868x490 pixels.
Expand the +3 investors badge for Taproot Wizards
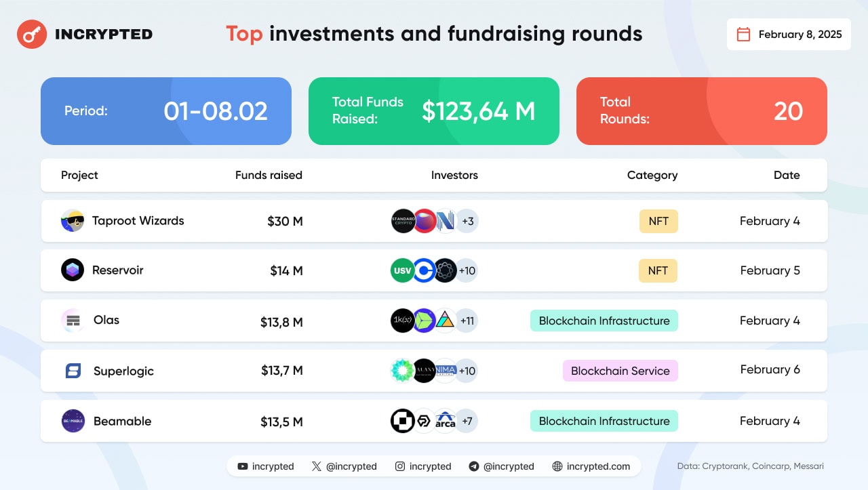tap(467, 221)
